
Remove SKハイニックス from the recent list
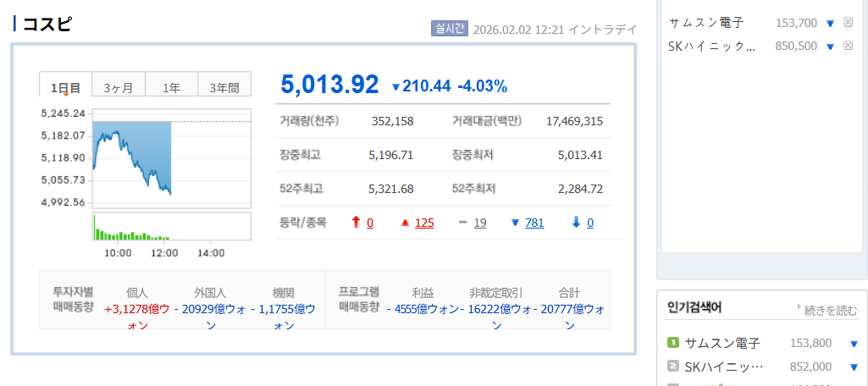[x=849, y=46]
